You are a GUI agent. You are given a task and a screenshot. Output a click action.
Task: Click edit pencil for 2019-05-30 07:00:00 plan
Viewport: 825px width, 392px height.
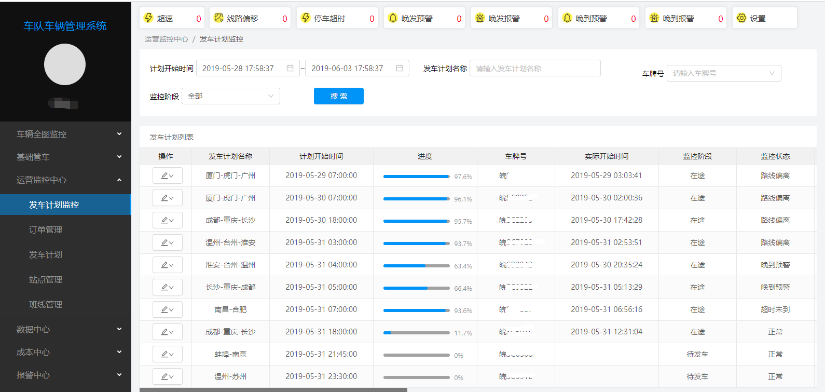[x=164, y=198]
